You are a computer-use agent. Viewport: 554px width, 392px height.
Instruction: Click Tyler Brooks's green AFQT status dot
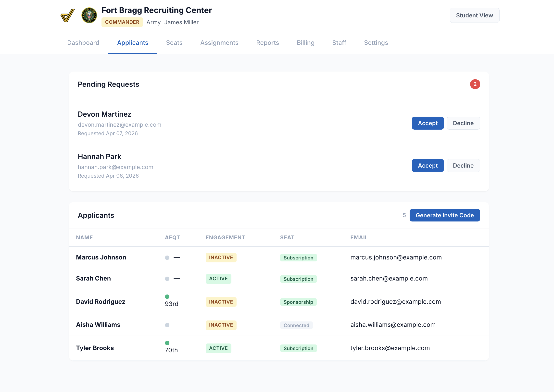(167, 343)
